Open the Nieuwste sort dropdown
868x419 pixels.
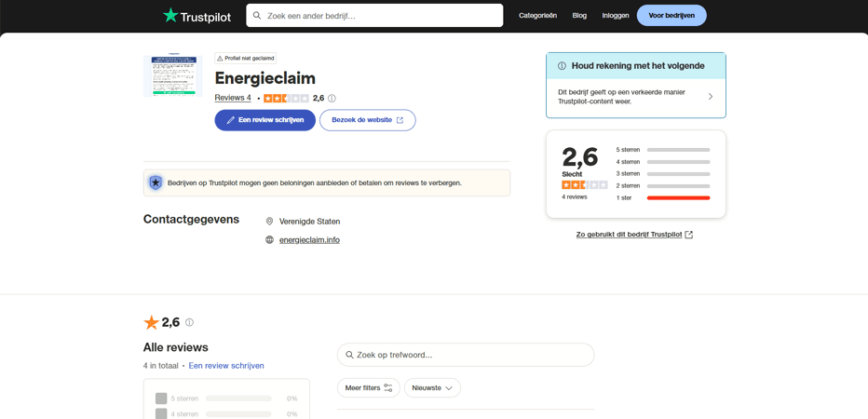432,388
